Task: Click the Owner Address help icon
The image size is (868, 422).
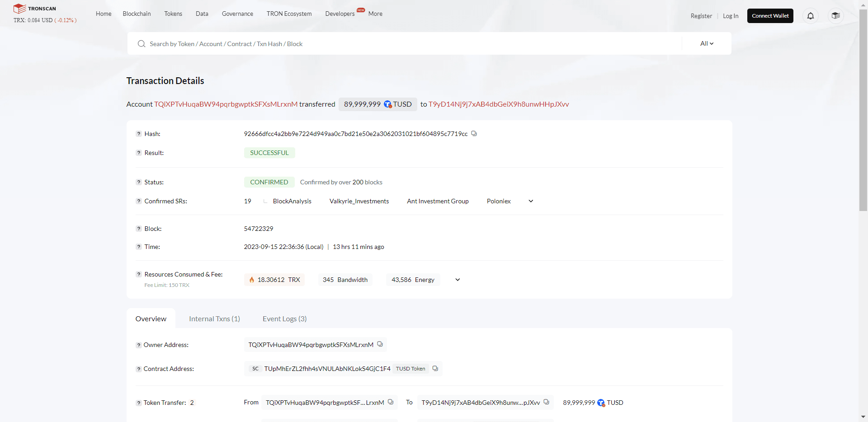Action: point(139,345)
